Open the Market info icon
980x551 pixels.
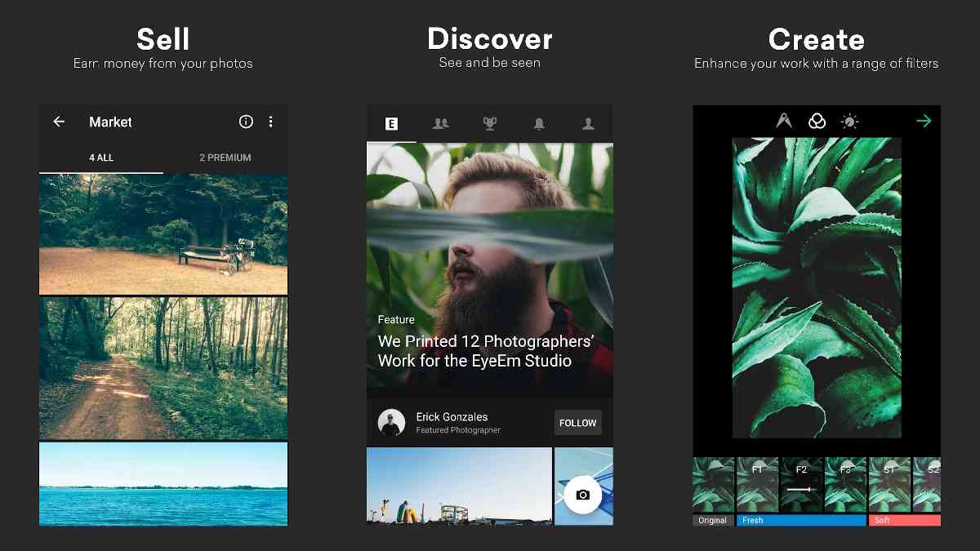coord(246,122)
